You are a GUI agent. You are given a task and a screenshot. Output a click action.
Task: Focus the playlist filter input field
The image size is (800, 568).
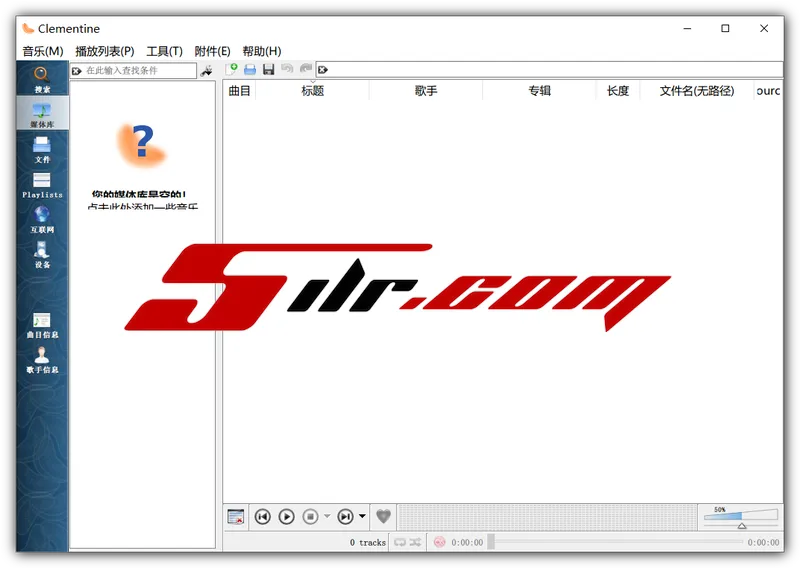pyautogui.click(x=549, y=70)
